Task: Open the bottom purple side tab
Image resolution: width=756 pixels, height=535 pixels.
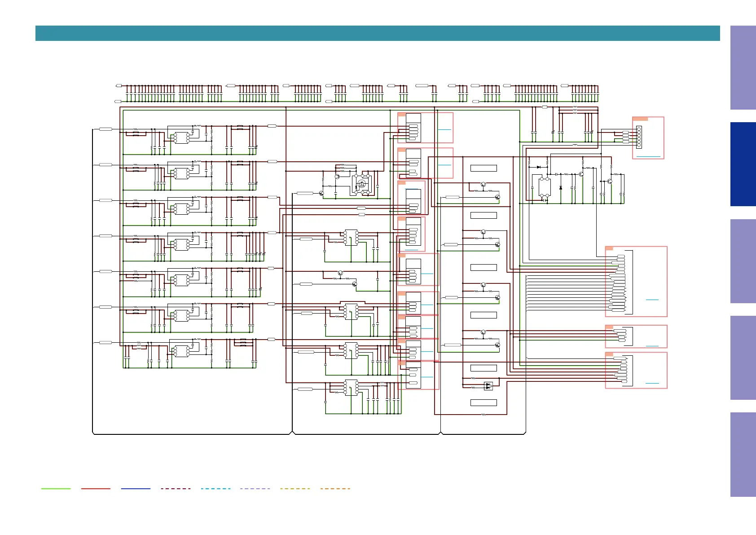Action: point(743,454)
